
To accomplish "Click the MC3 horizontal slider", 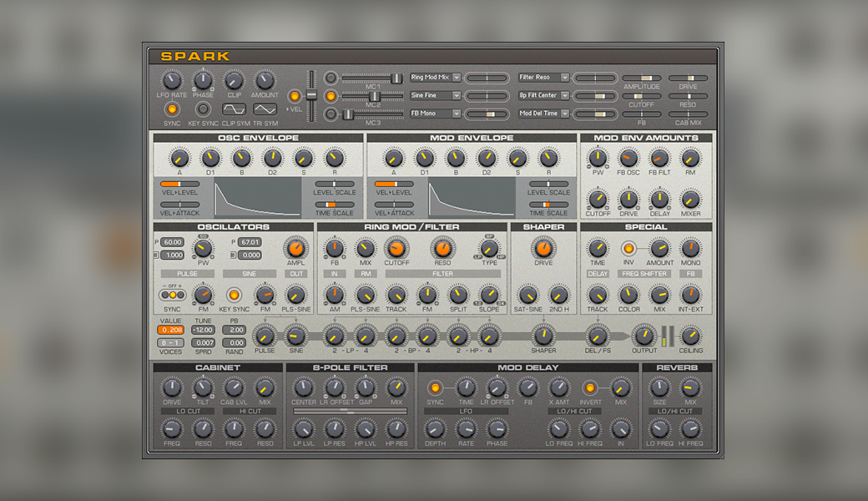I will tap(372, 114).
